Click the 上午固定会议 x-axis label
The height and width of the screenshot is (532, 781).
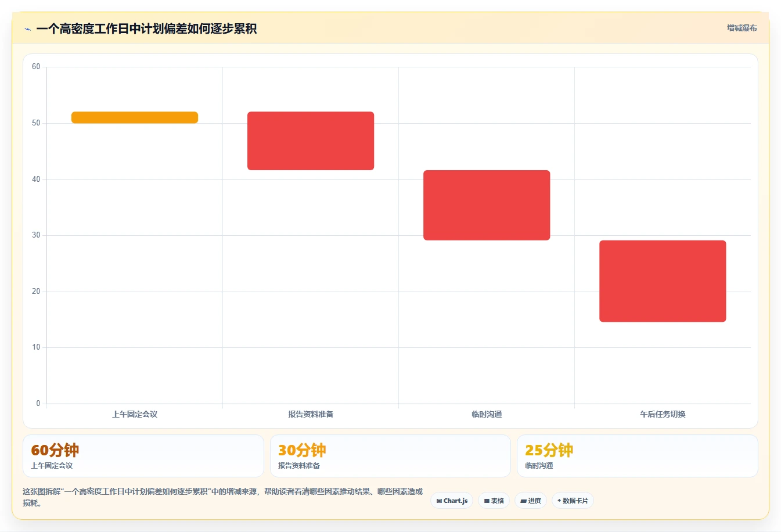(135, 414)
